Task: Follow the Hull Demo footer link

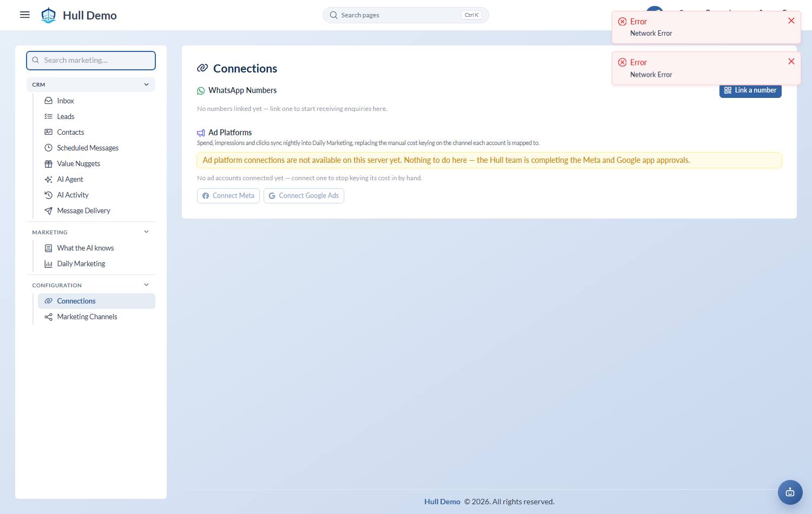Action: (442, 502)
